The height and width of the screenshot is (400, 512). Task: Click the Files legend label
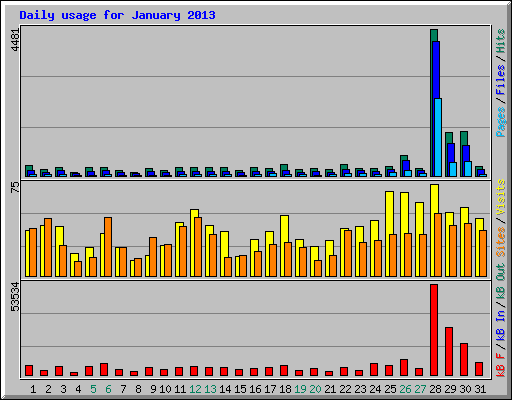tap(501, 80)
